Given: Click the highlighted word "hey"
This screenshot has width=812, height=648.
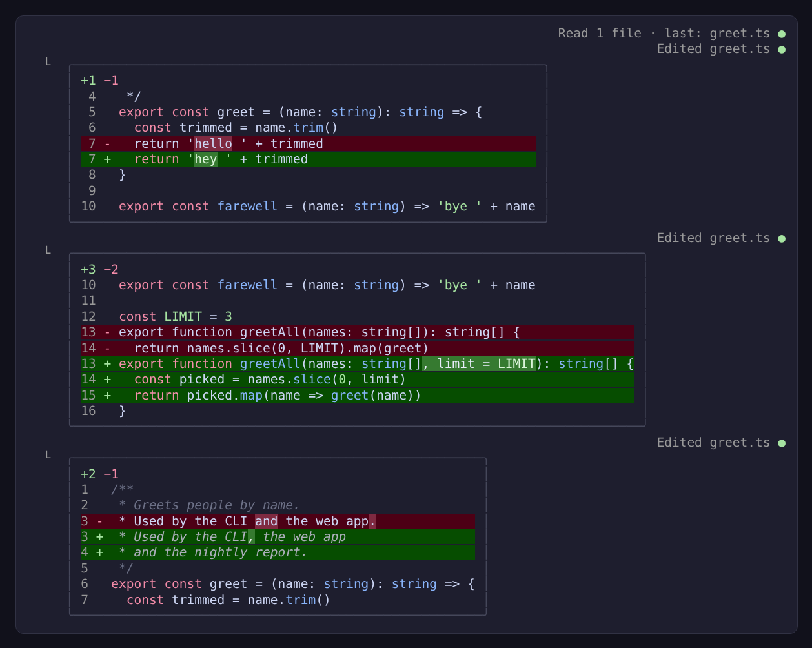Looking at the screenshot, I should 206,159.
